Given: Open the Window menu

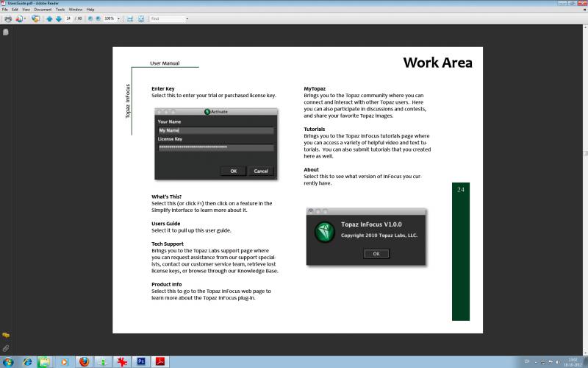Looking at the screenshot, I should click(x=76, y=10).
